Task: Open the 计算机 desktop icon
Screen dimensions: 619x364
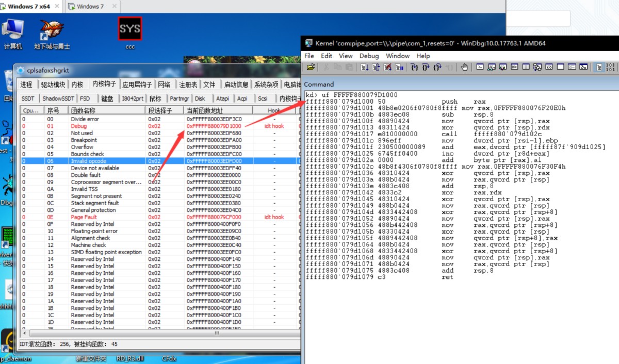Action: click(x=13, y=34)
